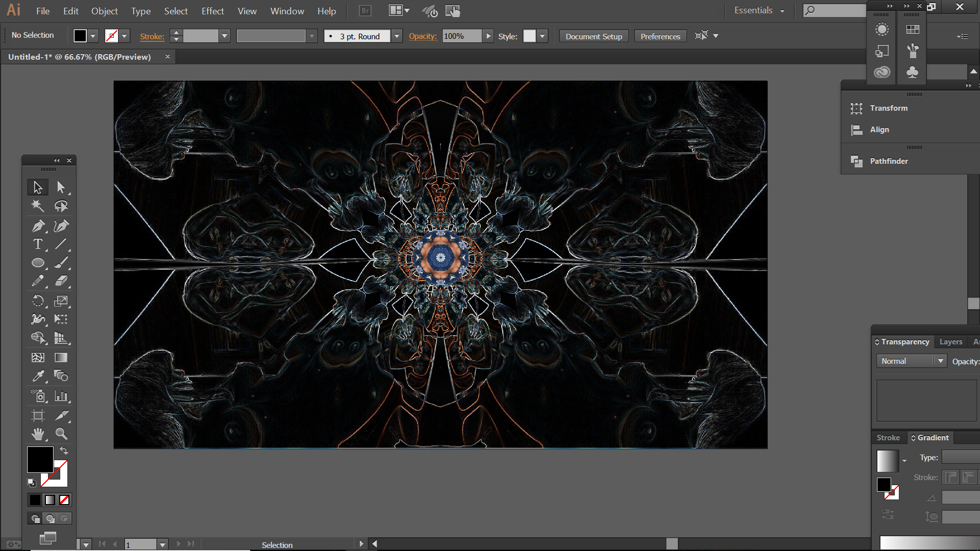
Task: Choose the Eraser tool
Action: [x=61, y=281]
